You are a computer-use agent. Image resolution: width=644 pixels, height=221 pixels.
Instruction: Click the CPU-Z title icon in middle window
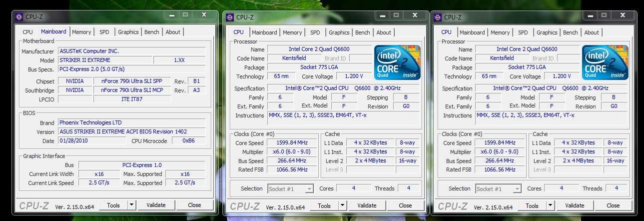click(230, 17)
